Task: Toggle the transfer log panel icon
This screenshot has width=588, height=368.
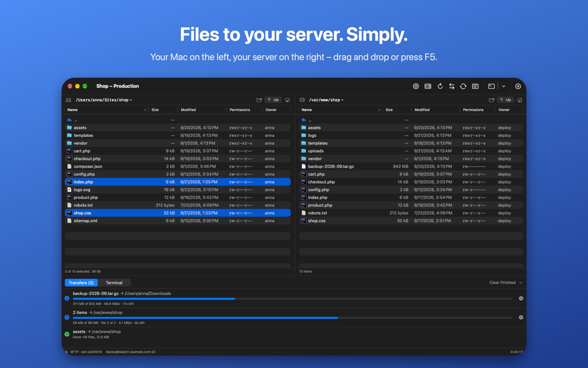Action: click(x=475, y=86)
